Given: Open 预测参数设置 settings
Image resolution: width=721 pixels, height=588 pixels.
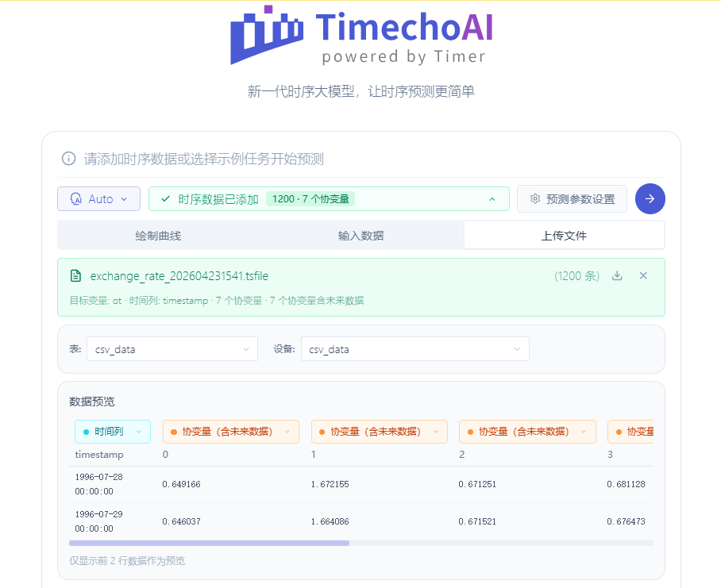Looking at the screenshot, I should [x=572, y=199].
